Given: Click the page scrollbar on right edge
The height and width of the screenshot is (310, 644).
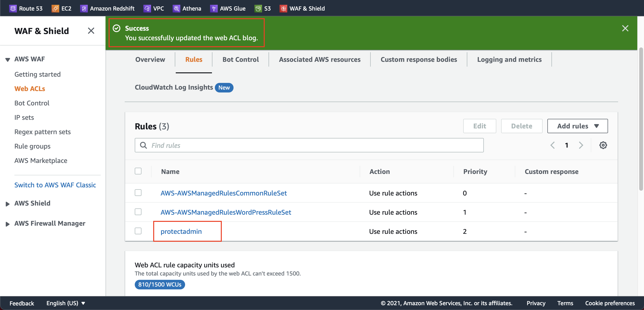Looking at the screenshot, I should (641, 119).
